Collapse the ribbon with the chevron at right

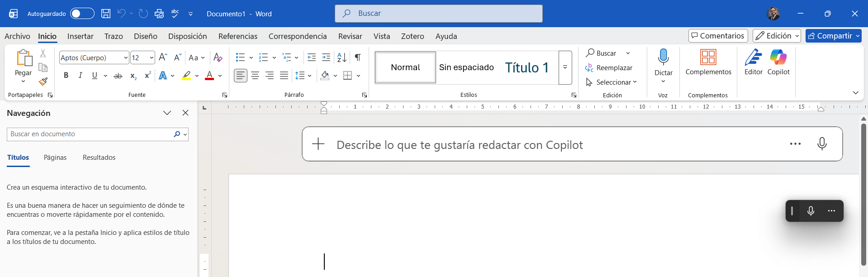855,93
